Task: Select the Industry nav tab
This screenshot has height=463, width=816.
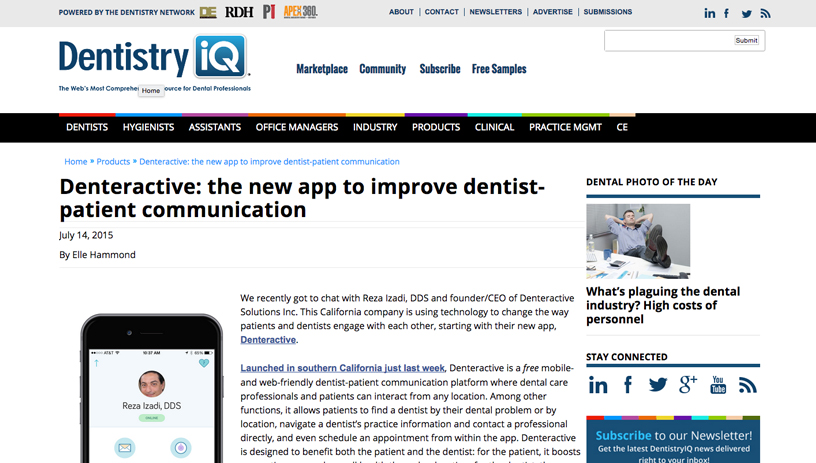Action: click(x=375, y=127)
